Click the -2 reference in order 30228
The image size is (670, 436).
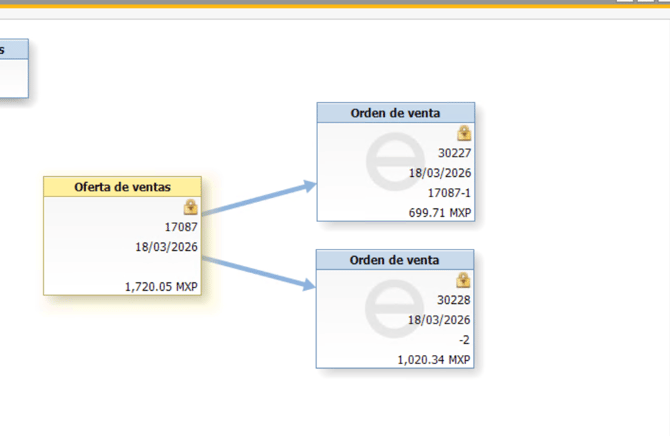click(x=464, y=339)
